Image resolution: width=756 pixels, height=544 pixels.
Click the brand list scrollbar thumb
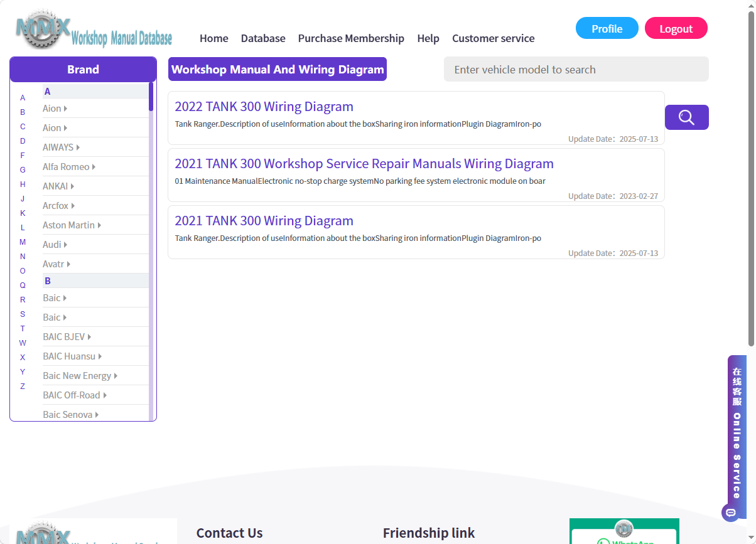[151, 96]
